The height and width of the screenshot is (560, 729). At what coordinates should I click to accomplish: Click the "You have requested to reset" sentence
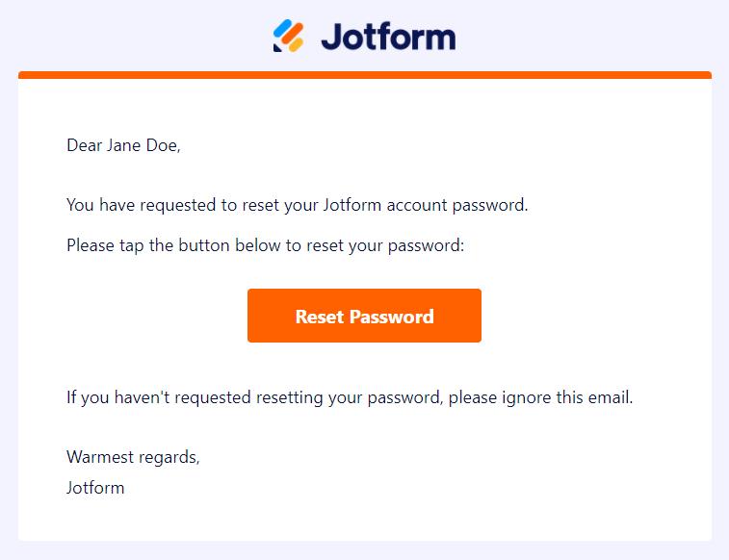[298, 205]
